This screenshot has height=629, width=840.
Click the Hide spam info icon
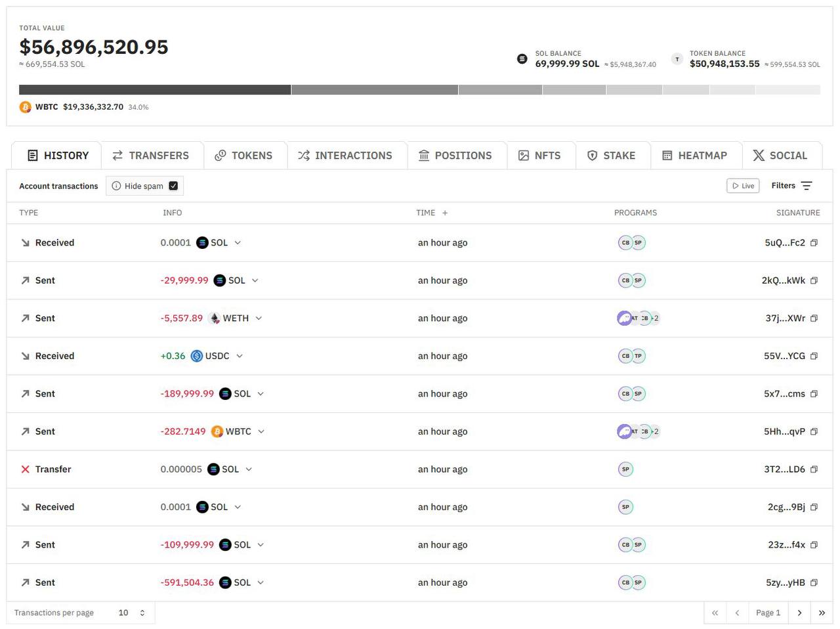(x=116, y=186)
